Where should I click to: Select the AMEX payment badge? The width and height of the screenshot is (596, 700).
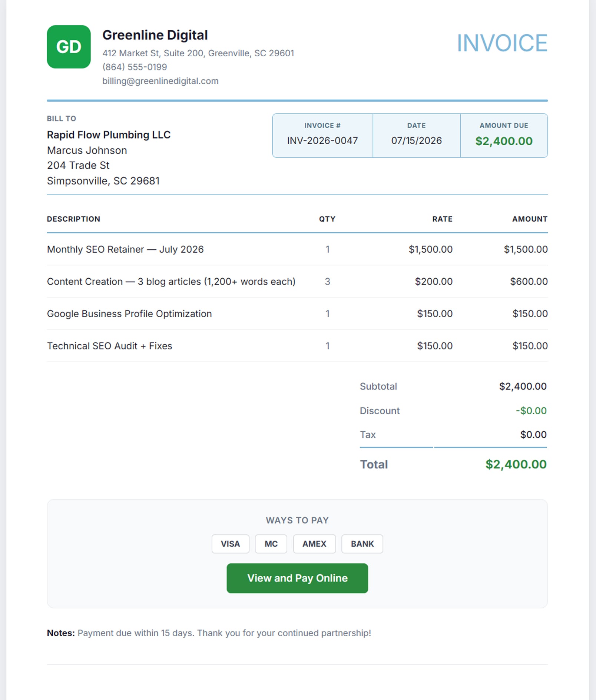[x=314, y=544]
